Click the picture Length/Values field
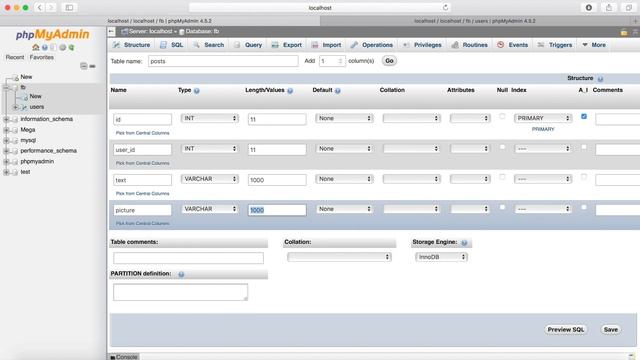Screen dimensions: 640x360 coord(277,210)
